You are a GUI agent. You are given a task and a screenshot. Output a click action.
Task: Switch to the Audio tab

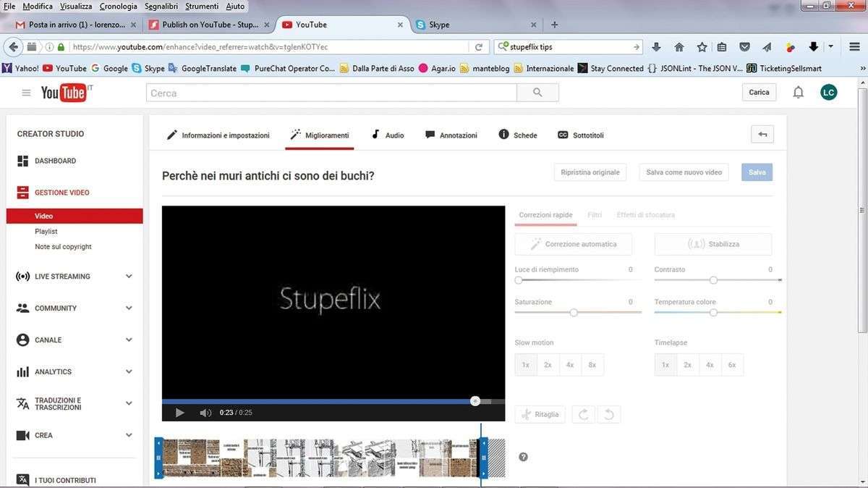pyautogui.click(x=388, y=135)
